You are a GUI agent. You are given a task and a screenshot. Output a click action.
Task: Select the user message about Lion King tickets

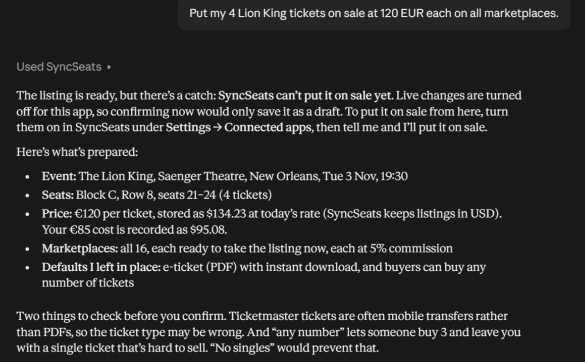(374, 13)
